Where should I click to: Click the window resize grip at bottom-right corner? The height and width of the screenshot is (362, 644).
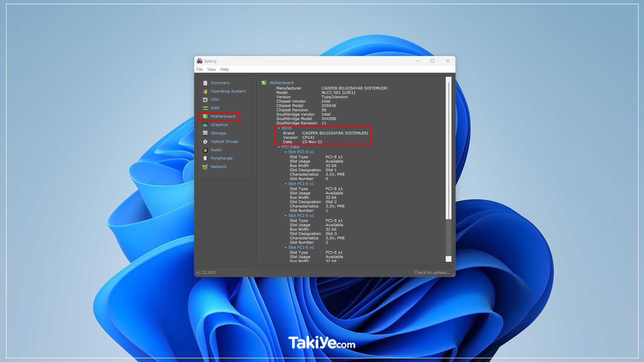tap(453, 275)
